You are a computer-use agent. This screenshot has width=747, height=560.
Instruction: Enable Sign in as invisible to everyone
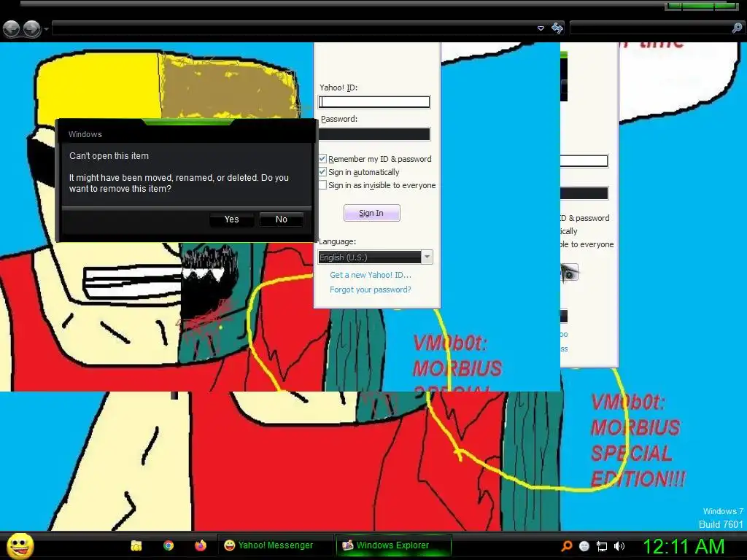pyautogui.click(x=322, y=185)
